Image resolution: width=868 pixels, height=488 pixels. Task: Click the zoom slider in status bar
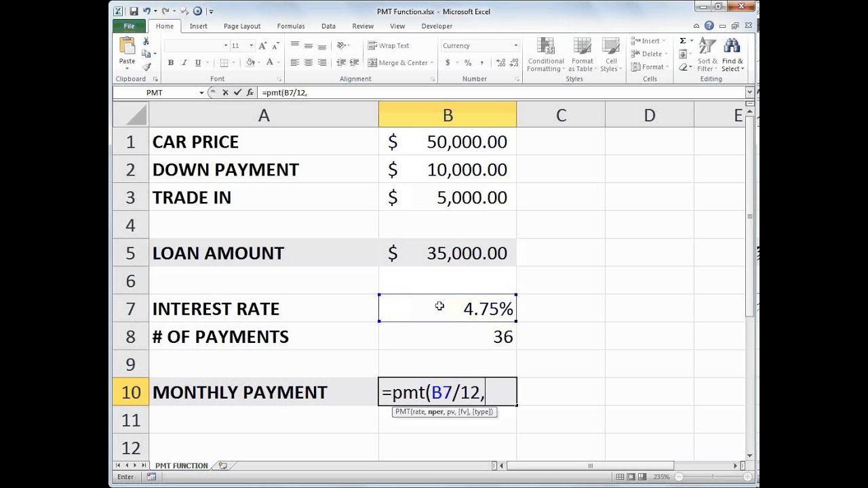coord(713,477)
